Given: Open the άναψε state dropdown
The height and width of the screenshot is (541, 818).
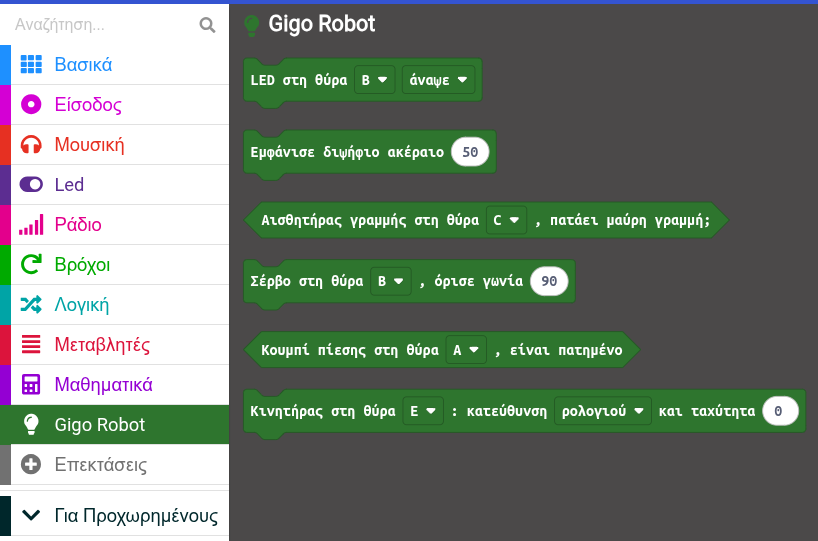Looking at the screenshot, I should [x=438, y=81].
